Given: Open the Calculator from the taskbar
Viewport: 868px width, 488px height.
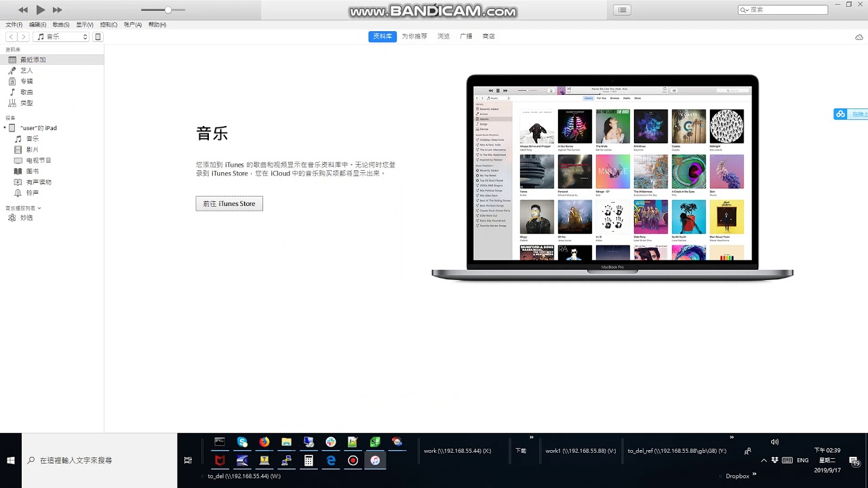Looking at the screenshot, I should click(309, 460).
